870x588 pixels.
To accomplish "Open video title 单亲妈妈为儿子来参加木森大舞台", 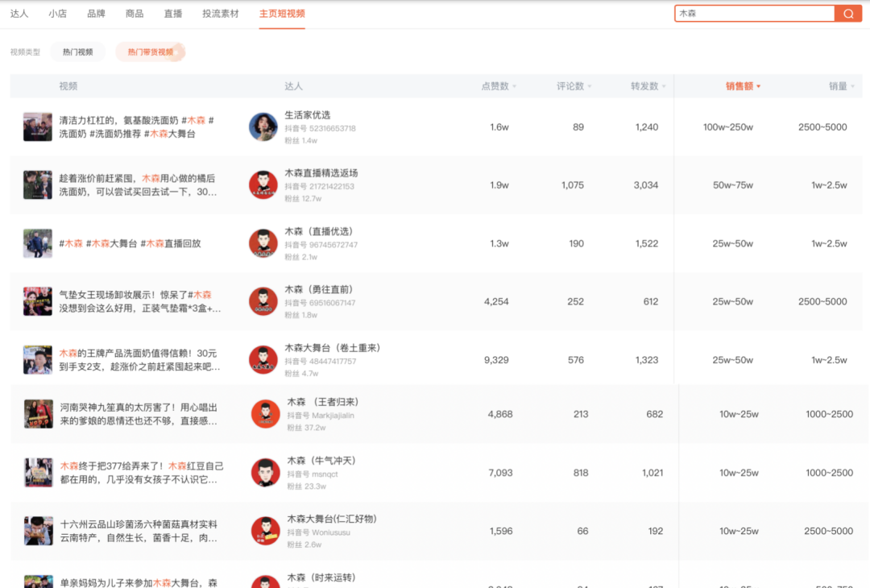I will (x=139, y=582).
